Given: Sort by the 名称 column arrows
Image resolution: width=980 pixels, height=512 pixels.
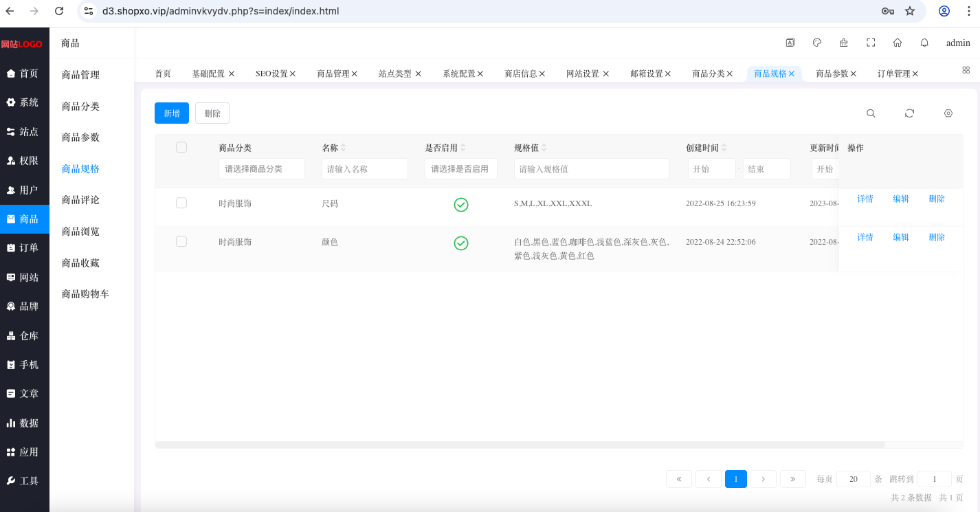Looking at the screenshot, I should pyautogui.click(x=344, y=148).
